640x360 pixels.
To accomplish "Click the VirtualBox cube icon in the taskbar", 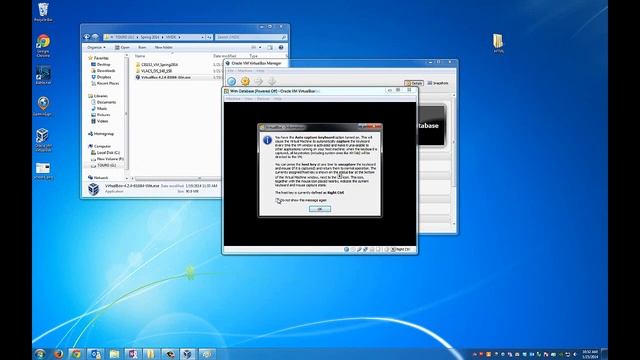I will [187, 354].
